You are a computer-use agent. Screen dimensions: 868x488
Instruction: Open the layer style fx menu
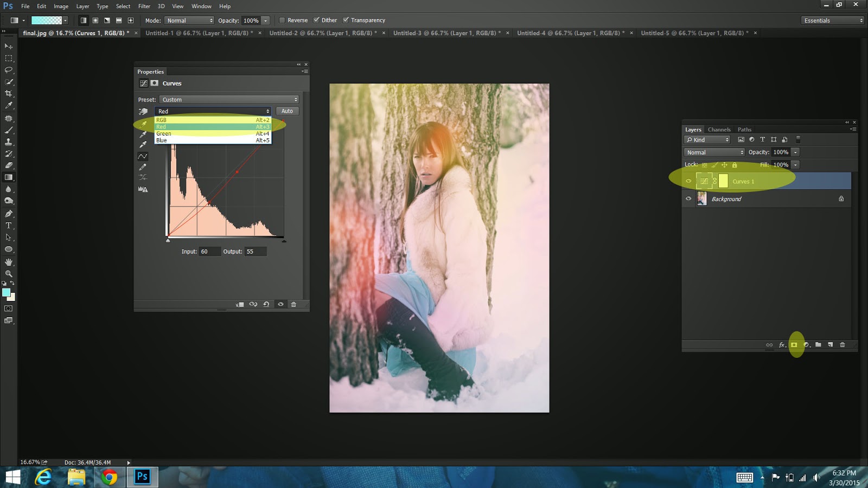tap(782, 345)
